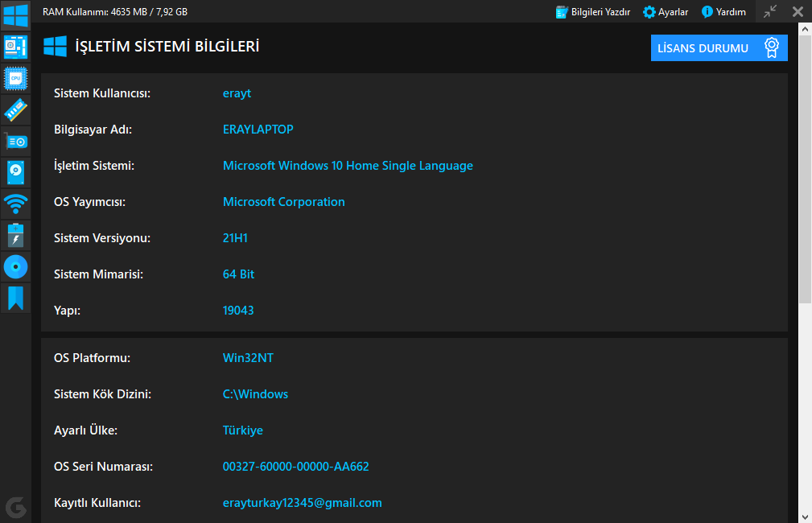Open the operating system section in the sidebar
The height and width of the screenshot is (523, 812).
point(15,15)
